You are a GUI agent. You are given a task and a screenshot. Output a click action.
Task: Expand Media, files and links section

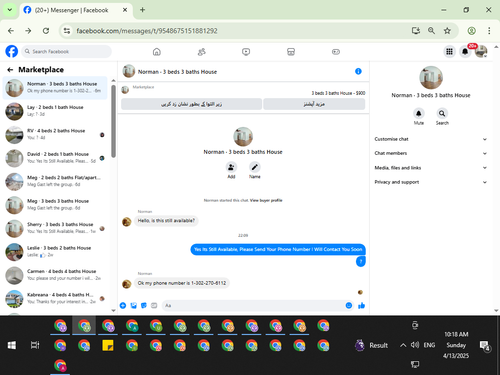[430, 168]
